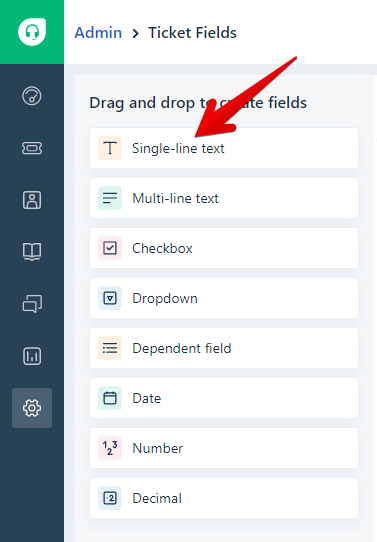Open the Solutions book icon in sidebar
The width and height of the screenshot is (377, 542).
click(x=32, y=251)
